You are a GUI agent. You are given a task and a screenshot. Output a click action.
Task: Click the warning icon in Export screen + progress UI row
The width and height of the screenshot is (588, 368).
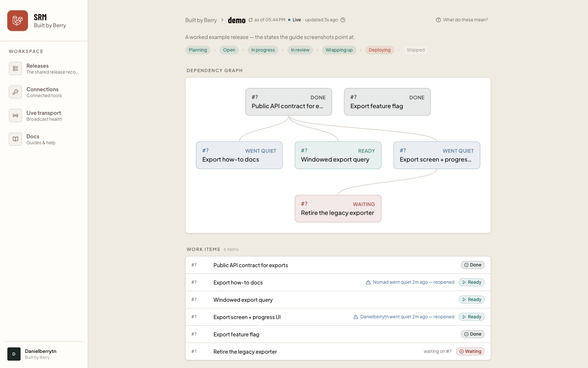[x=356, y=317]
